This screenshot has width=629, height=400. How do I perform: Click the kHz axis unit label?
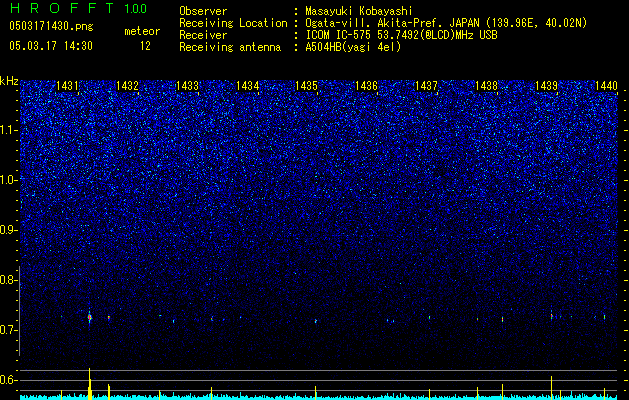coord(9,81)
